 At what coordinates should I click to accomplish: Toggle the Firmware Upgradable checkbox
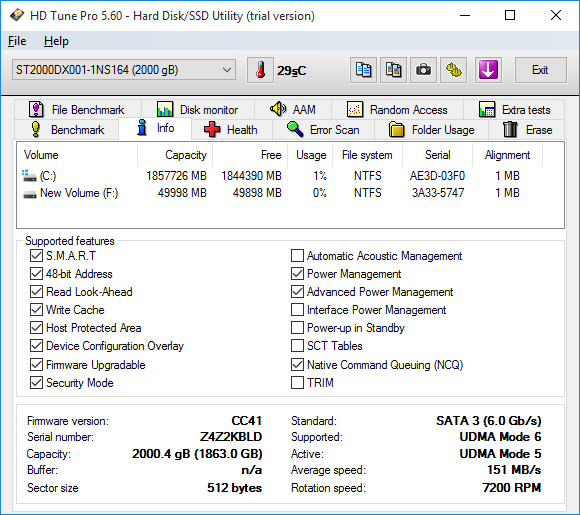click(36, 364)
